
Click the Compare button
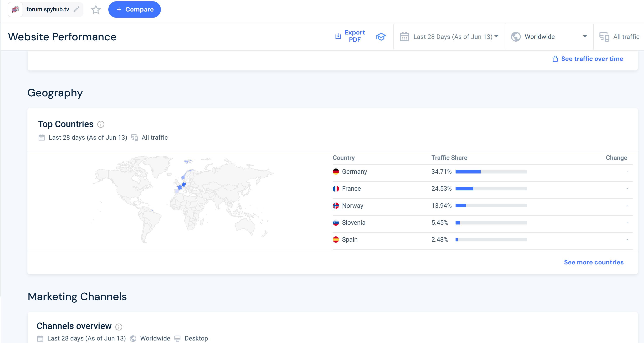[134, 9]
